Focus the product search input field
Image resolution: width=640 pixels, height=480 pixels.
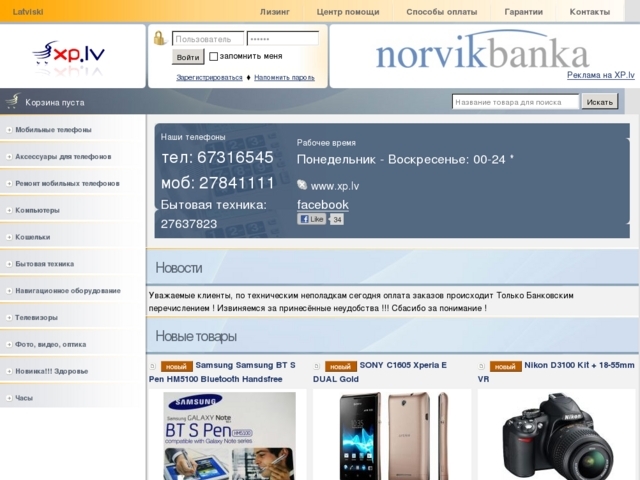tap(516, 102)
